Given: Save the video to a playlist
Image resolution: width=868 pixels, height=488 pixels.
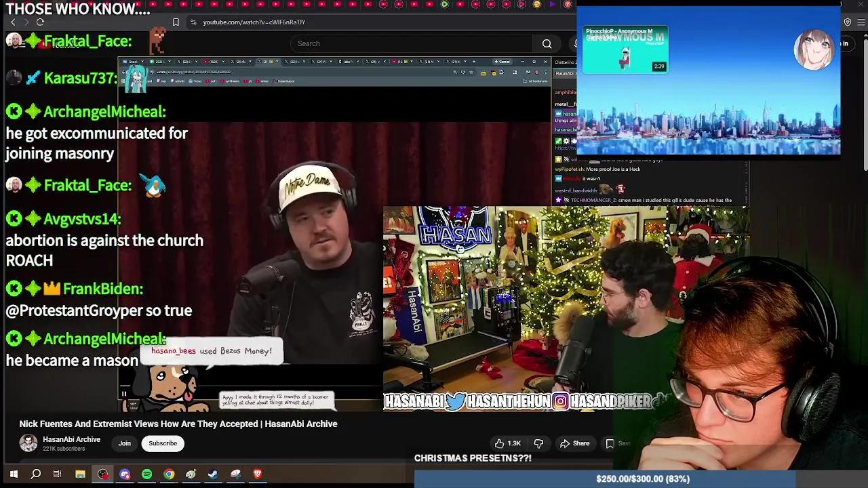Looking at the screenshot, I should [x=617, y=443].
